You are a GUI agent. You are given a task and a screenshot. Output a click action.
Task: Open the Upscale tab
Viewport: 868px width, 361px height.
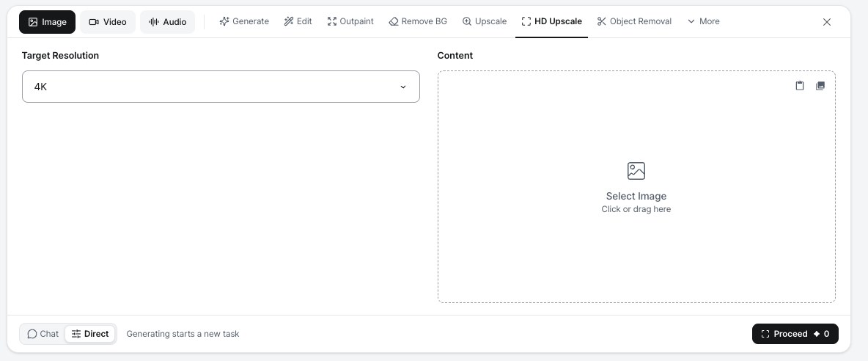[x=485, y=21]
